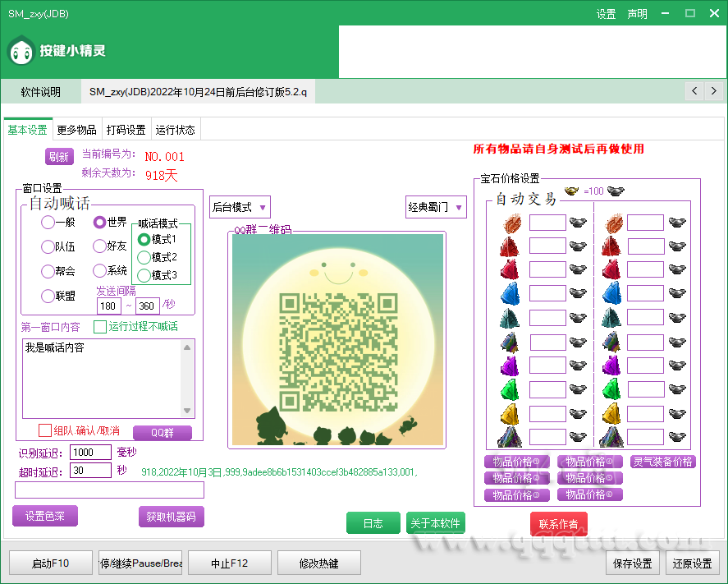This screenshot has width=728, height=584.
Task: Click the bottom prism gem in left column
Action: click(510, 437)
